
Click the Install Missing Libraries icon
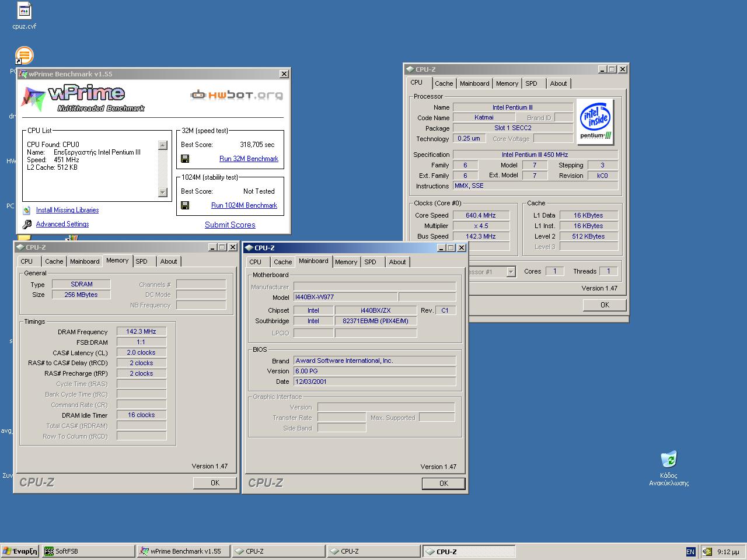pyautogui.click(x=26, y=211)
